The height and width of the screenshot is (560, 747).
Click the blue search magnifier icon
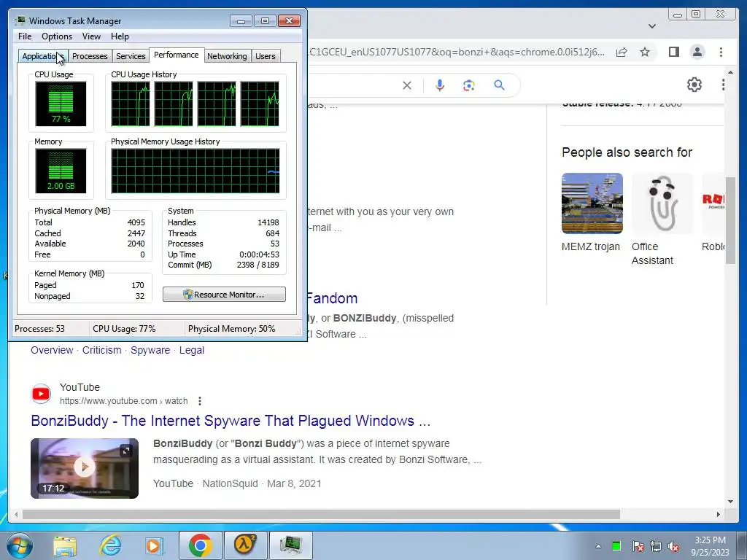pyautogui.click(x=499, y=85)
